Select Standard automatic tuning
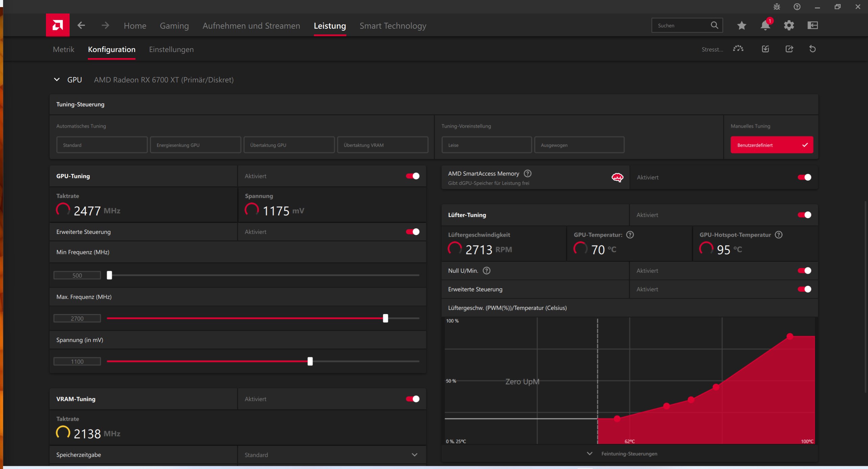 [102, 145]
